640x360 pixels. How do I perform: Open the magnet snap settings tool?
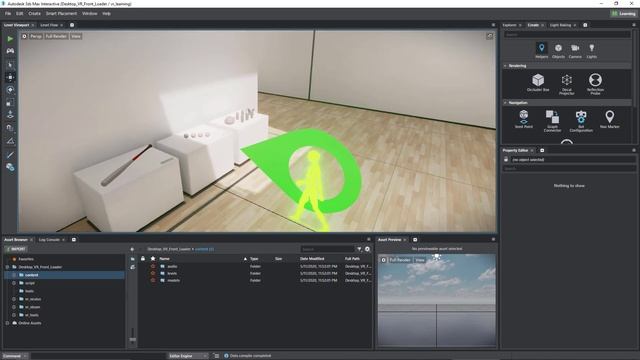[10, 128]
